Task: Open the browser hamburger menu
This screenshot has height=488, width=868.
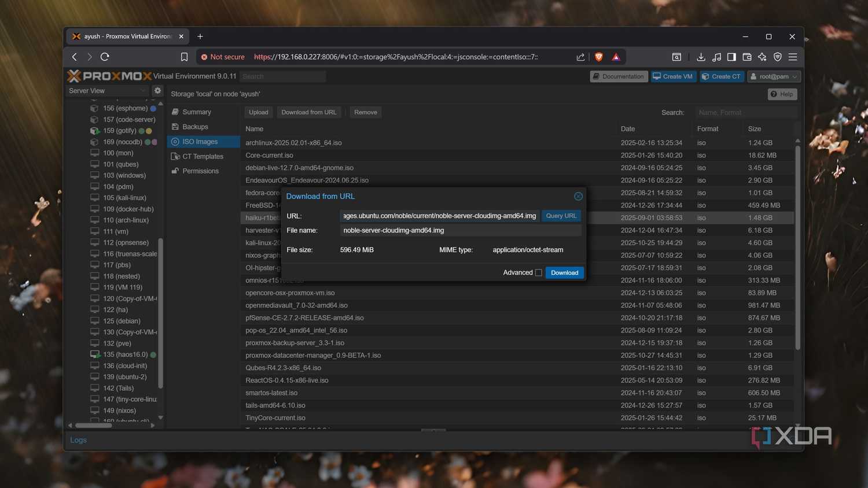Action: [x=793, y=57]
